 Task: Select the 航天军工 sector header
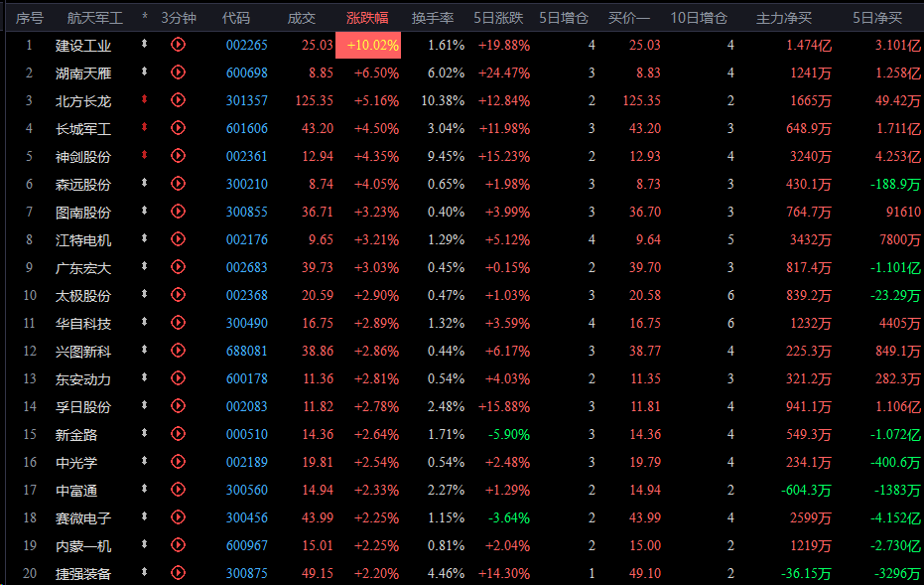point(94,18)
